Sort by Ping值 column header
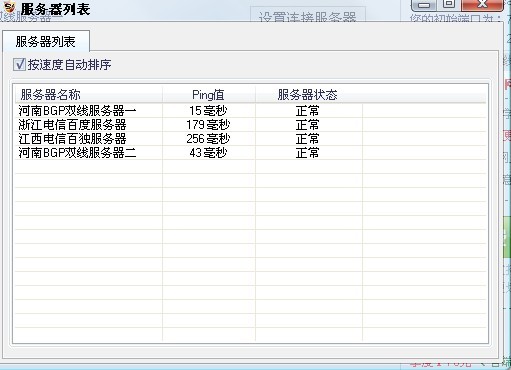 tap(209, 95)
